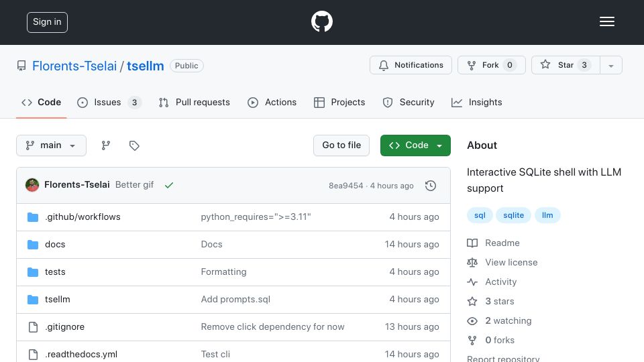Click the docs folder icon
Screen dimensions: 644x362
click(x=33, y=245)
